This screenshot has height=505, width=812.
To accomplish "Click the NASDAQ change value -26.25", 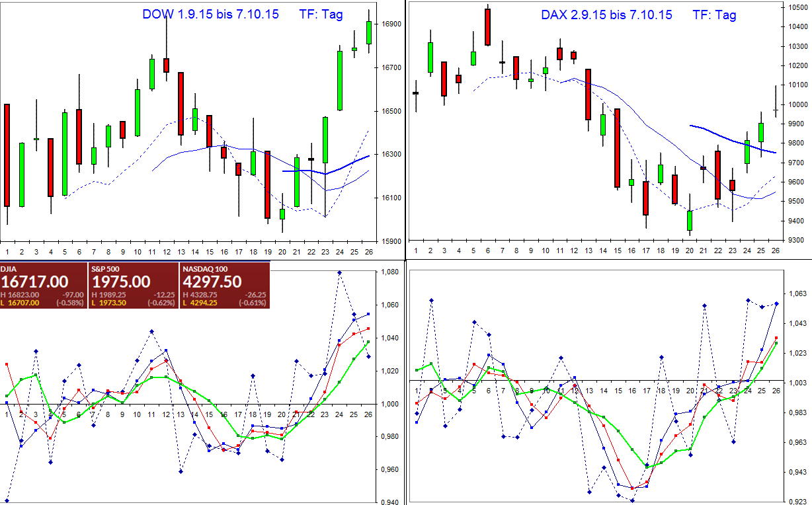I will click(255, 295).
